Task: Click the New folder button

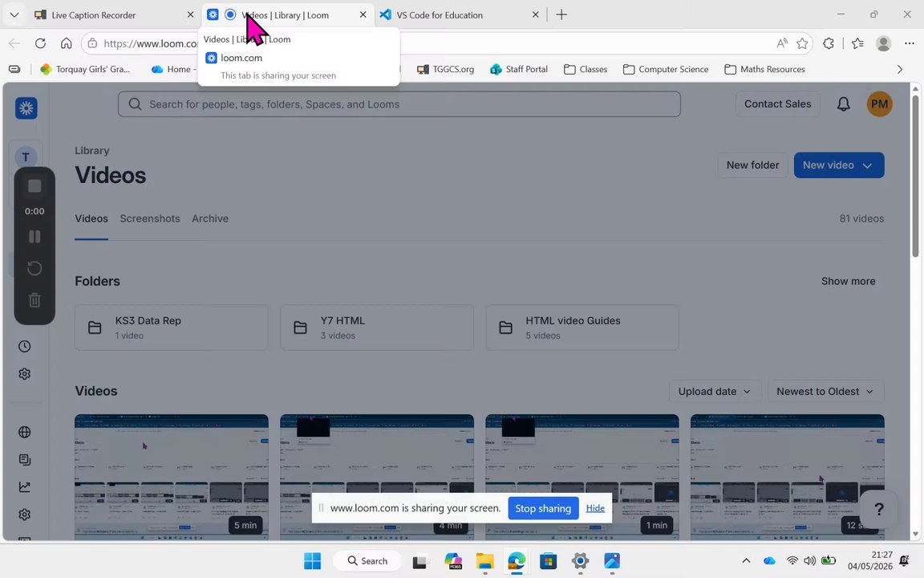Action: point(752,165)
